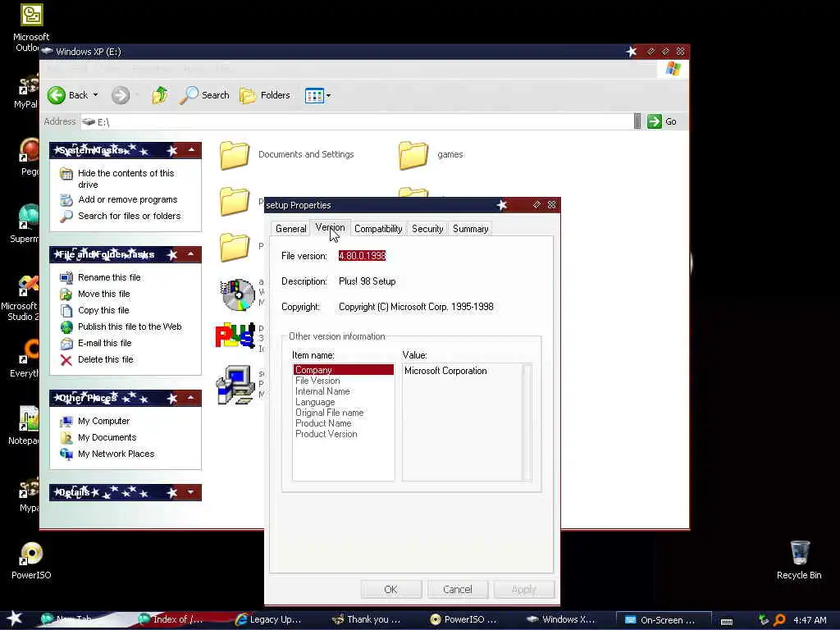This screenshot has height=630, width=840.
Task: Collapse the System Tasks panel
Action: pos(191,151)
